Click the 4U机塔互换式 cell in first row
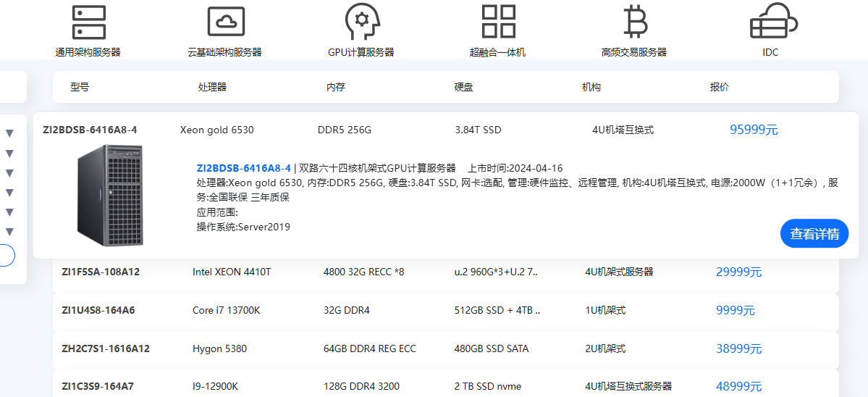Screen dimensions: 868x397 click(623, 130)
